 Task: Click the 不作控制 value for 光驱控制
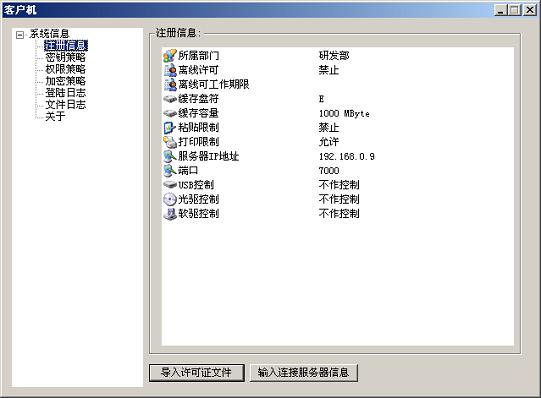(339, 199)
